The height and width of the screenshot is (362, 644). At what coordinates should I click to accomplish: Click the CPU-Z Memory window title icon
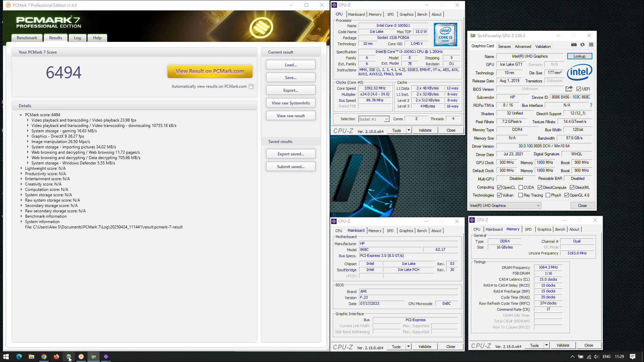click(472, 220)
